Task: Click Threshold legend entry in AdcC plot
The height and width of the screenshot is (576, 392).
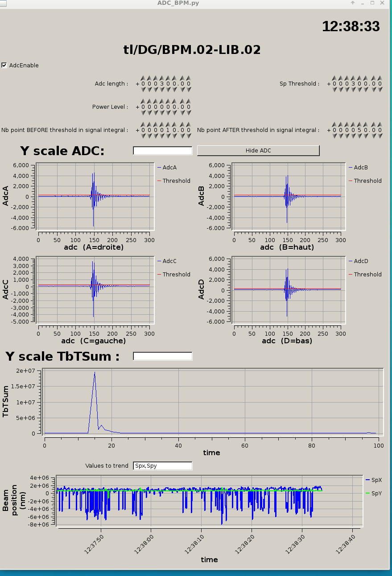Action: pyautogui.click(x=176, y=275)
